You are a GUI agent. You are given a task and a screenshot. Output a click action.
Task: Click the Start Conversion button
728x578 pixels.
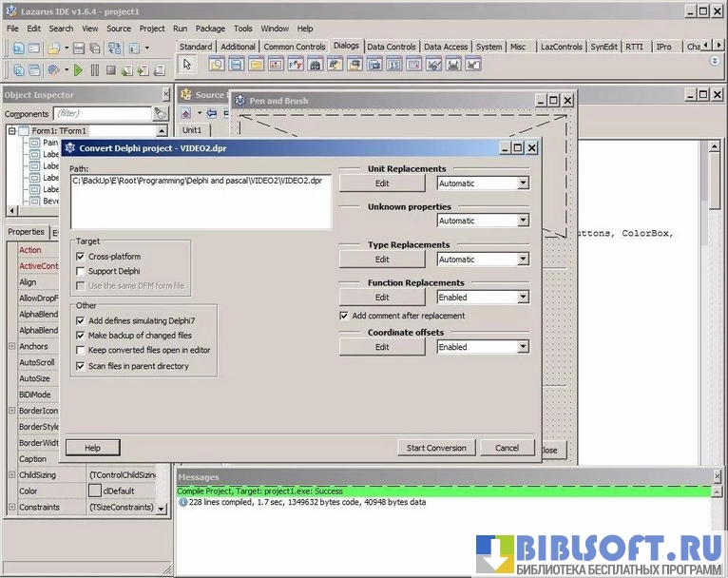[x=436, y=448]
